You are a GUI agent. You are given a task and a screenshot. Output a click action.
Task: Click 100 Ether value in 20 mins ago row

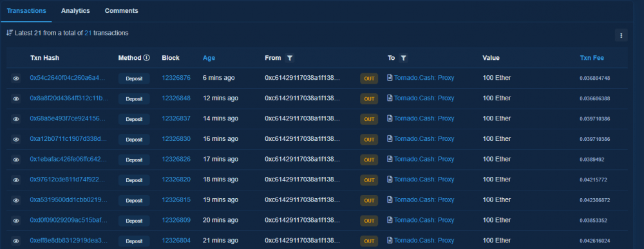tap(497, 220)
